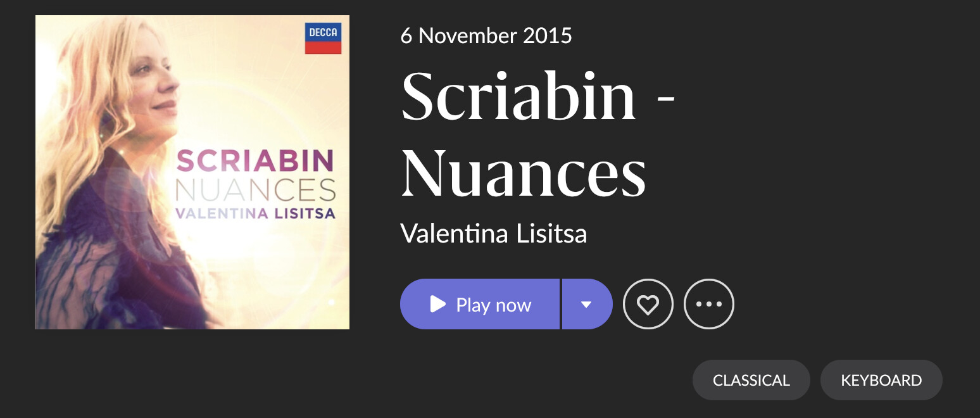Click the DECCA logo on the cover
This screenshot has height=418, width=980.
323,39
